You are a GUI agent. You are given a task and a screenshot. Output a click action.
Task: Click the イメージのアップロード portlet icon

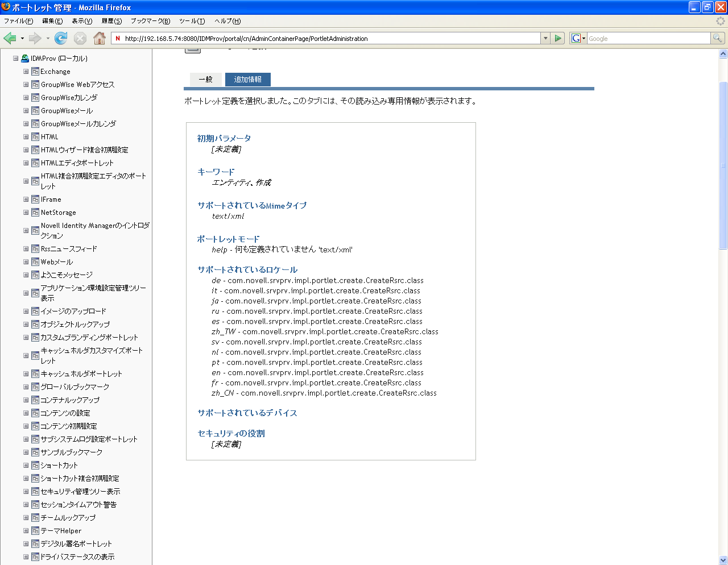click(35, 311)
